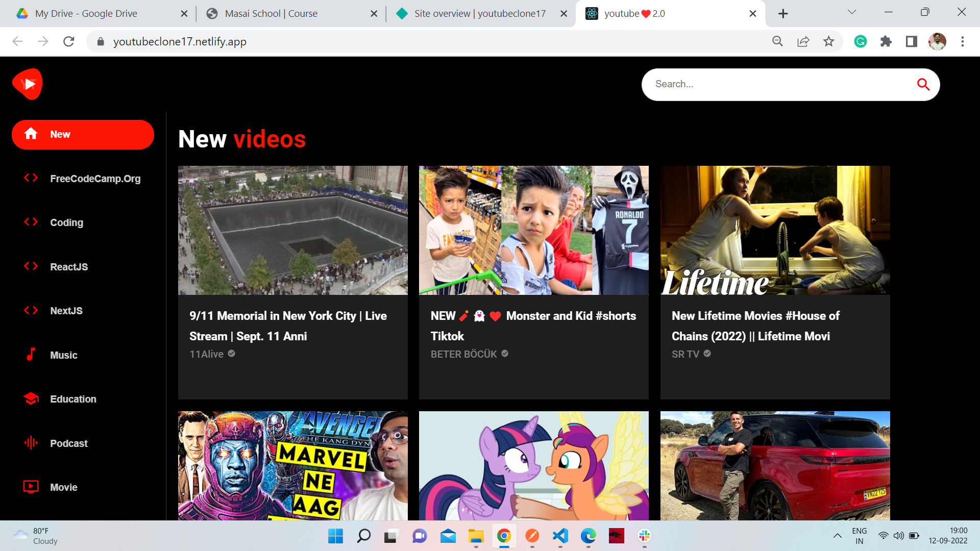Open Chrome three-dot menu

[963, 41]
